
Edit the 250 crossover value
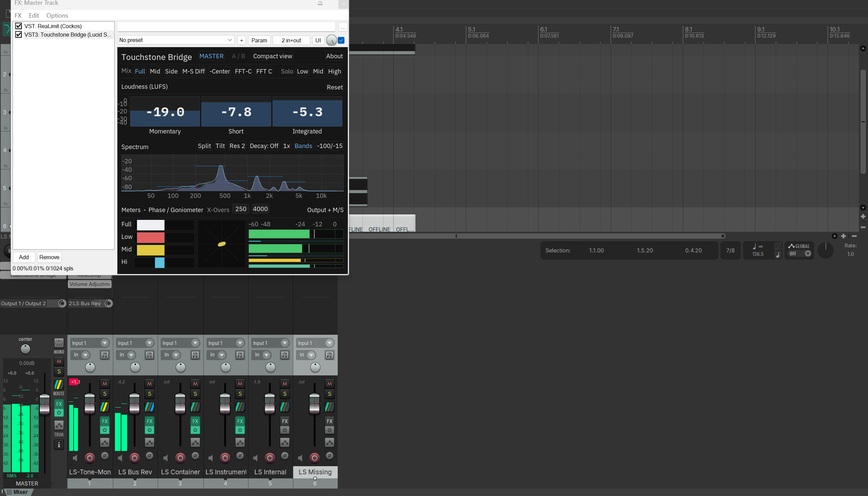(241, 209)
